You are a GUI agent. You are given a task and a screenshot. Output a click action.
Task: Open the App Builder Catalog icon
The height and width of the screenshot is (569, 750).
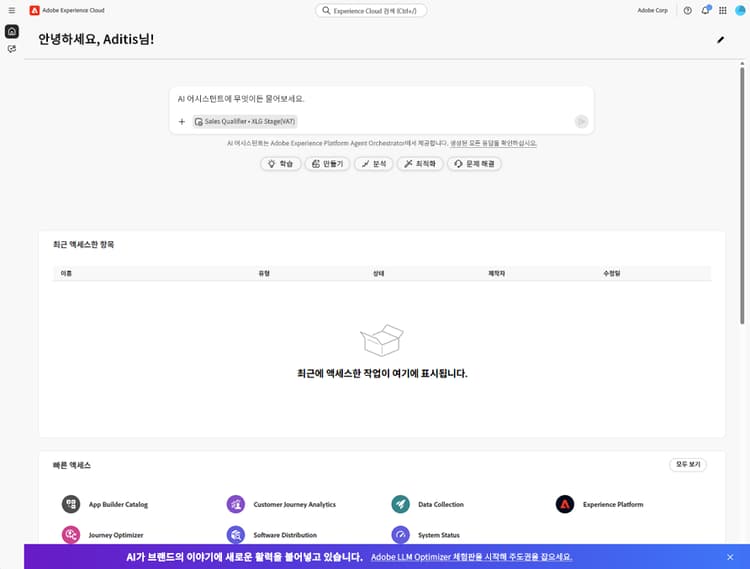(x=71, y=504)
